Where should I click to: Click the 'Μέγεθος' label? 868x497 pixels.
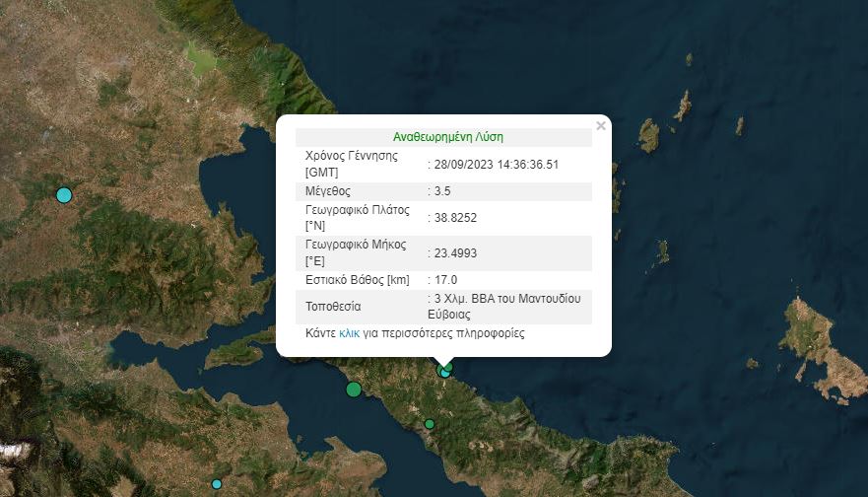click(x=328, y=191)
